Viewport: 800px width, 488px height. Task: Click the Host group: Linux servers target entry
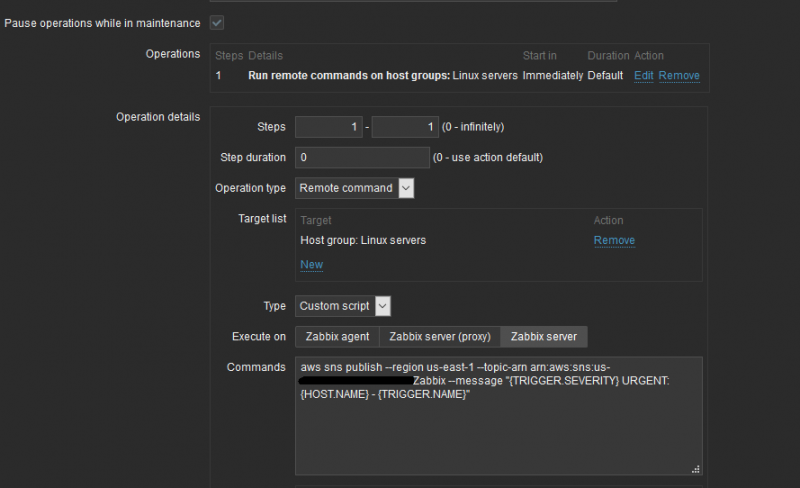(x=363, y=241)
